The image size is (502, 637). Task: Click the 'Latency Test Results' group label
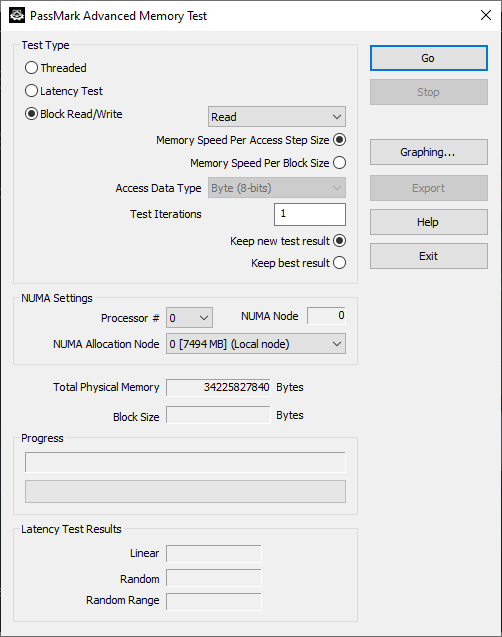coord(71,529)
